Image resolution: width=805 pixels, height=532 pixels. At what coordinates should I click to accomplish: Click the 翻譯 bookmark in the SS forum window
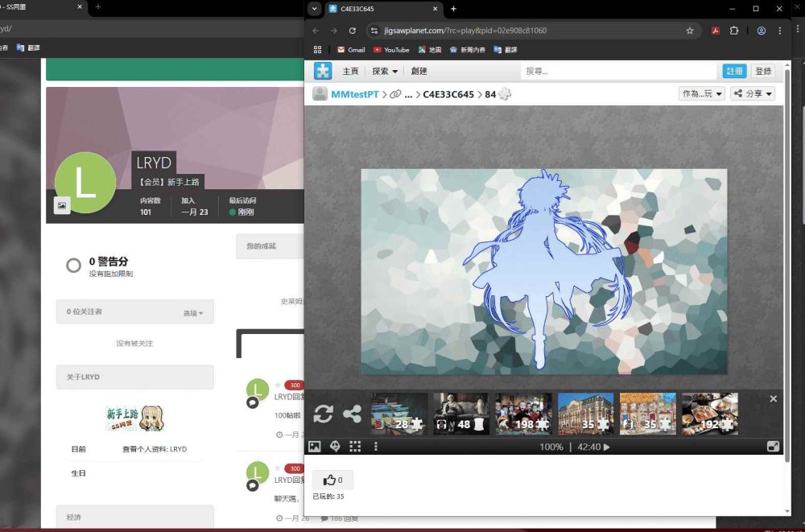click(x=28, y=47)
